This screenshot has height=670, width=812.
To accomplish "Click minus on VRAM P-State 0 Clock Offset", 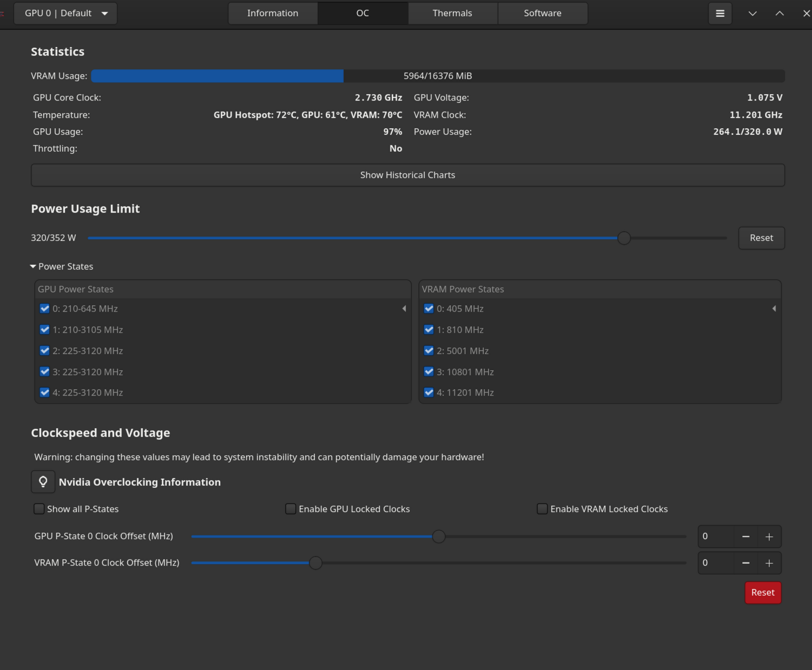I will 745,563.
